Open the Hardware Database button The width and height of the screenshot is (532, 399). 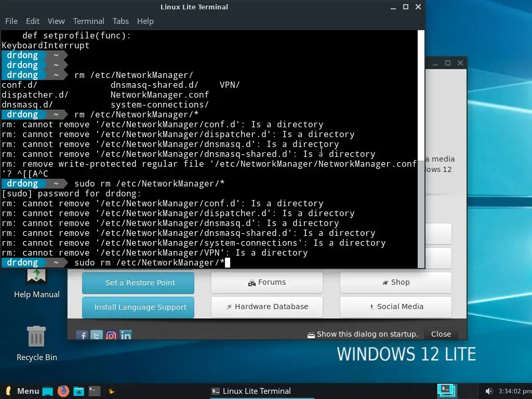click(x=267, y=307)
